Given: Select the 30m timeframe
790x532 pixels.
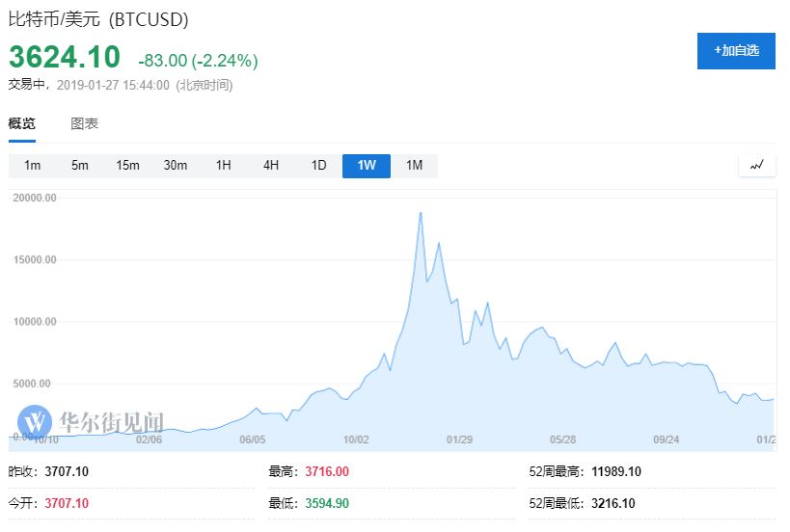Looking at the screenshot, I should coord(176,165).
